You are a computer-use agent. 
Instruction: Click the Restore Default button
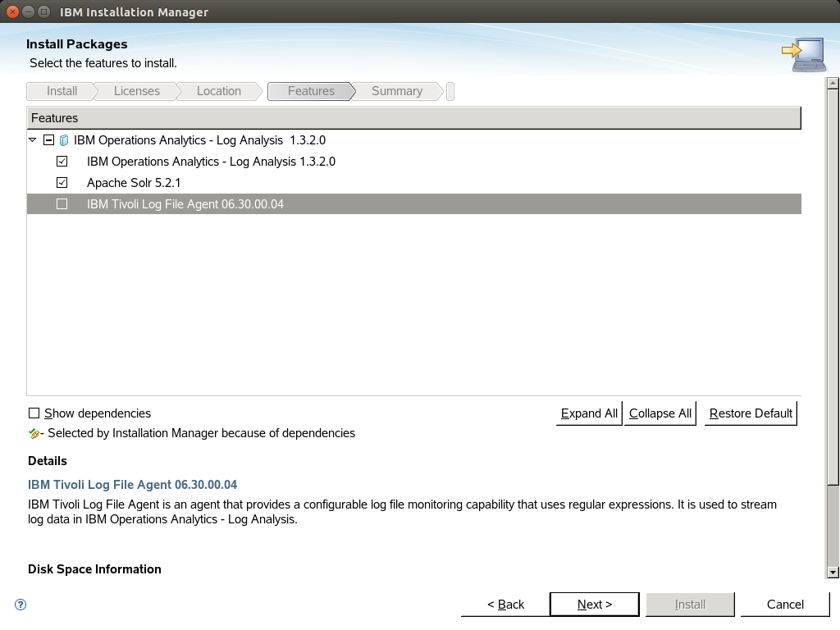click(x=751, y=413)
